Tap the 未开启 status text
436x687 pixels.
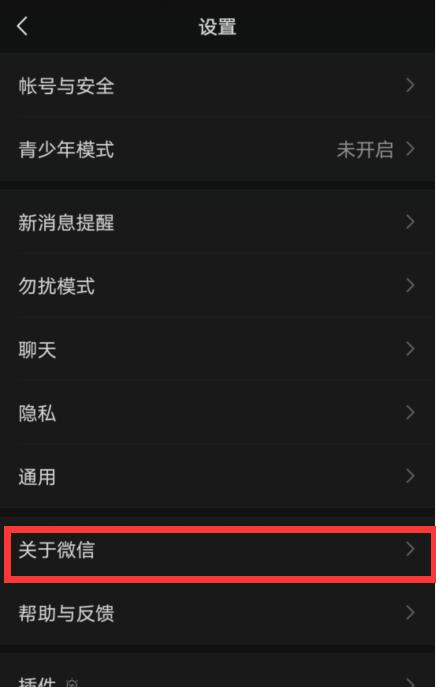tap(365, 149)
